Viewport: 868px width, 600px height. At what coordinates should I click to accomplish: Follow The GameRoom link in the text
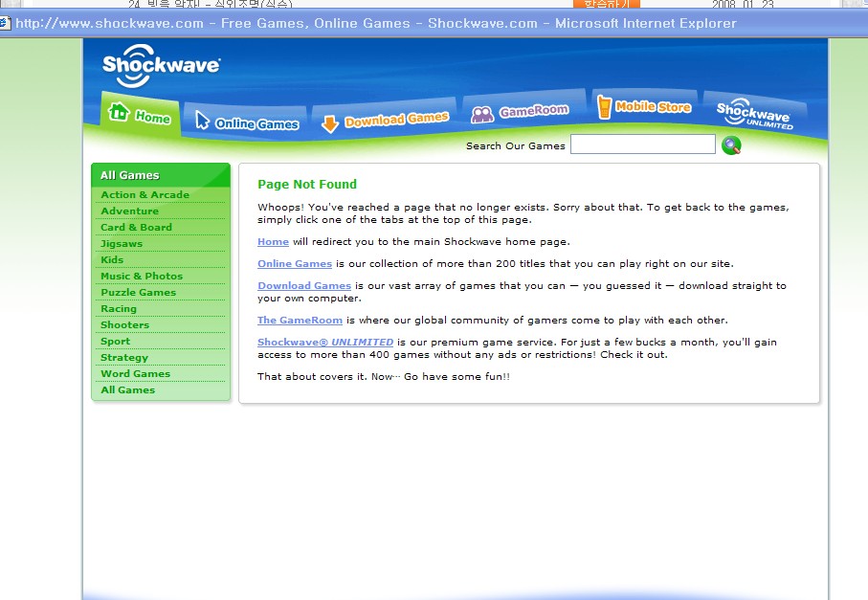pos(300,321)
